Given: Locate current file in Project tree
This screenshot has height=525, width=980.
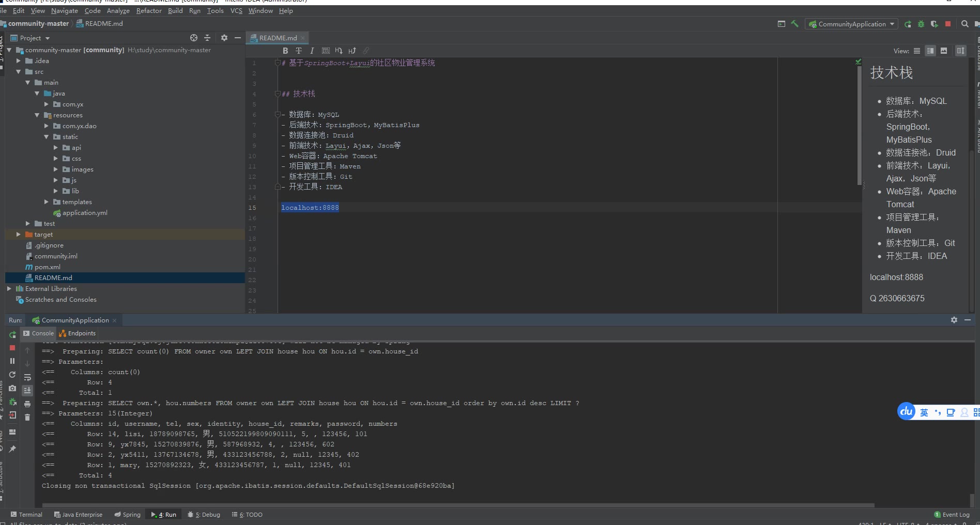Looking at the screenshot, I should 194,38.
